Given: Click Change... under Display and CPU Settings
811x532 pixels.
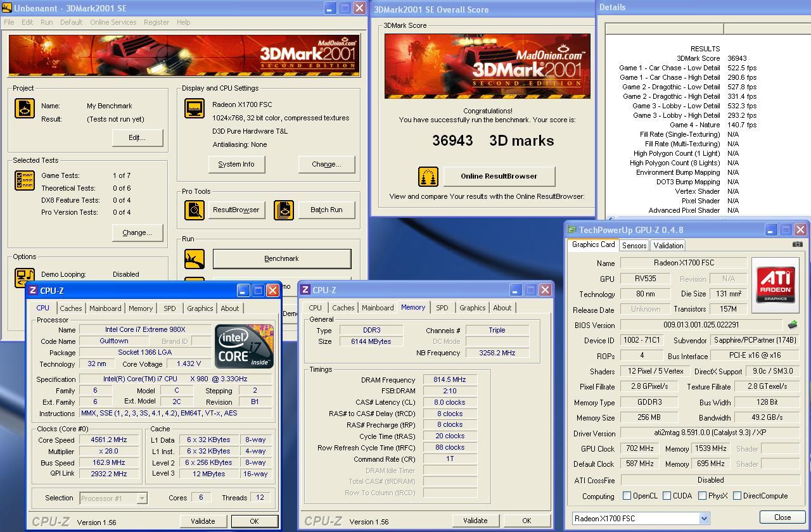Looking at the screenshot, I should coord(326,164).
